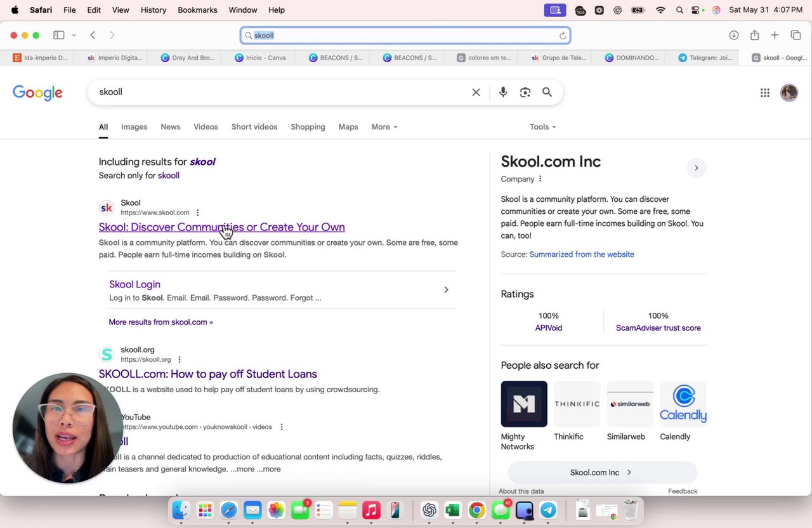Screen dimensions: 812x528
Task: Open the ScamAdviser trust score link
Action: pyautogui.click(x=658, y=328)
